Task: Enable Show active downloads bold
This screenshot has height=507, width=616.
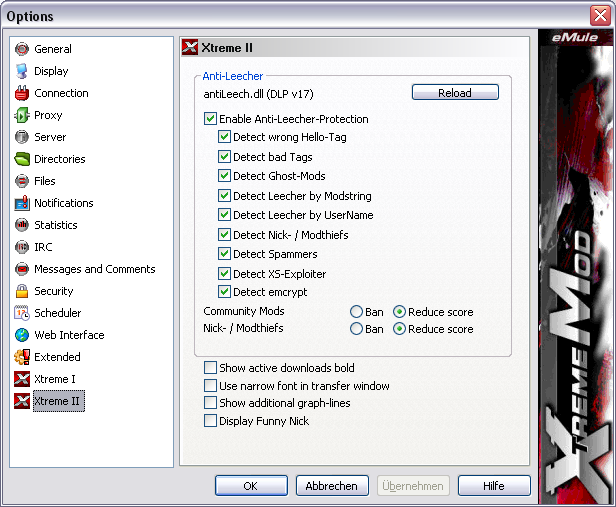Action: pyautogui.click(x=210, y=368)
